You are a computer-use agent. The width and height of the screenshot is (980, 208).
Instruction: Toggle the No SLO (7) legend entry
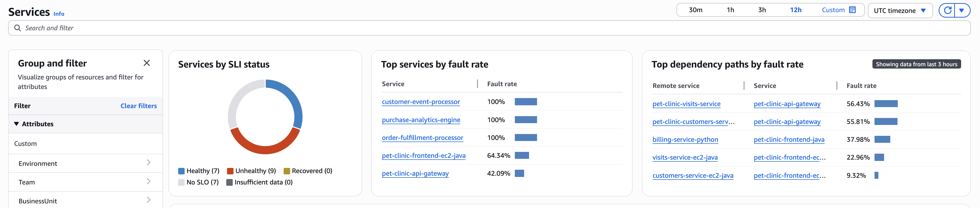pos(199,182)
